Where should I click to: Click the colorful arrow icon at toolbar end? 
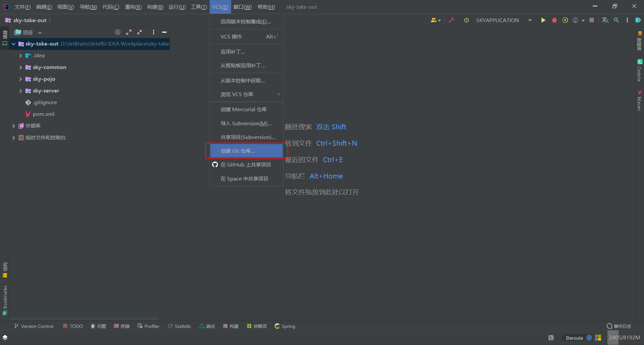(638, 20)
